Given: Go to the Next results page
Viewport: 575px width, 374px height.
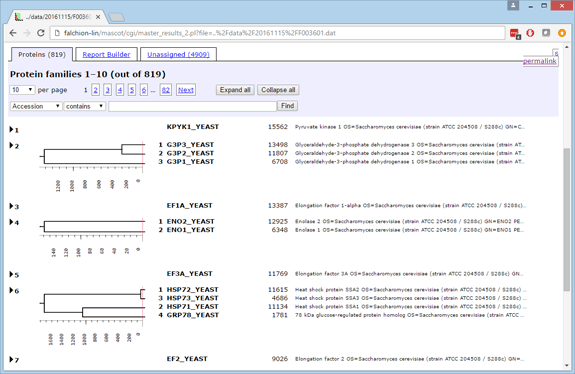Looking at the screenshot, I should click(186, 90).
